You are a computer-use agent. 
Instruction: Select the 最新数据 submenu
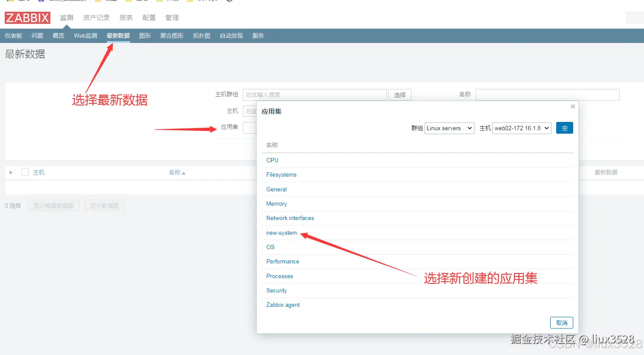pyautogui.click(x=118, y=36)
